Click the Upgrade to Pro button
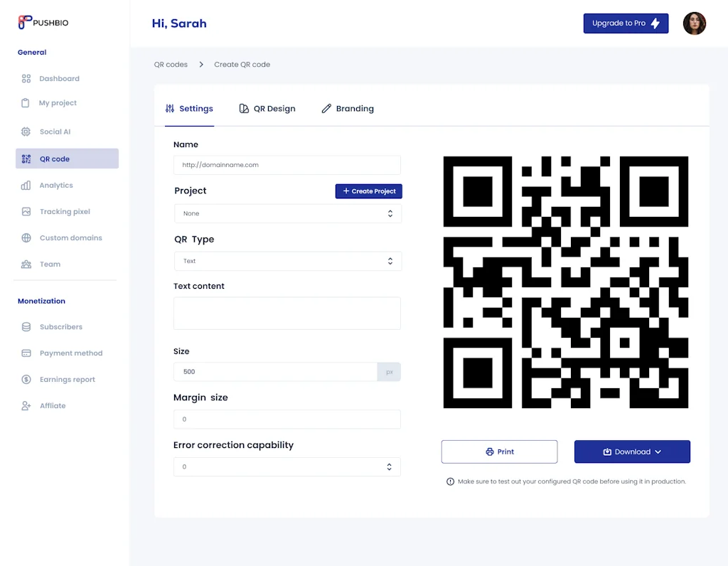This screenshot has width=728, height=566. coord(626,23)
